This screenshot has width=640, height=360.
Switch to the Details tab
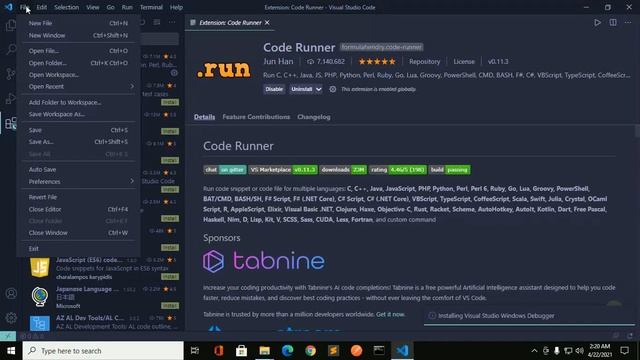coord(204,117)
